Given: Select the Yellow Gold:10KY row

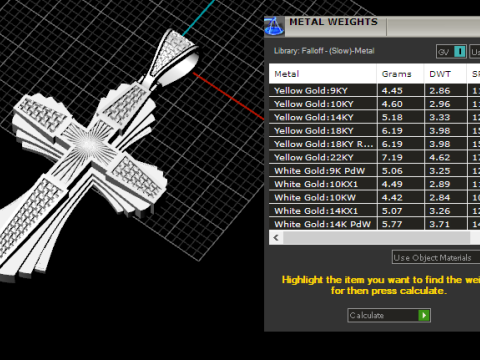Looking at the screenshot, I should (374, 104).
